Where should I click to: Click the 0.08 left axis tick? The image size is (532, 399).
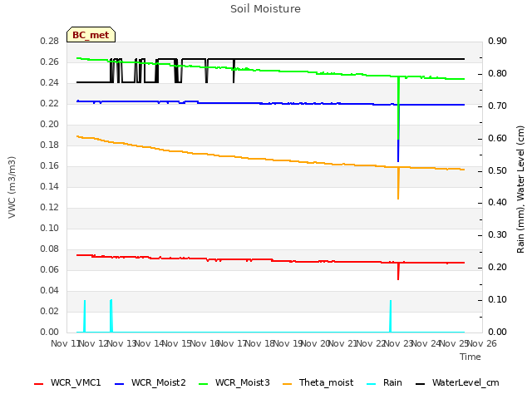click(x=50, y=249)
